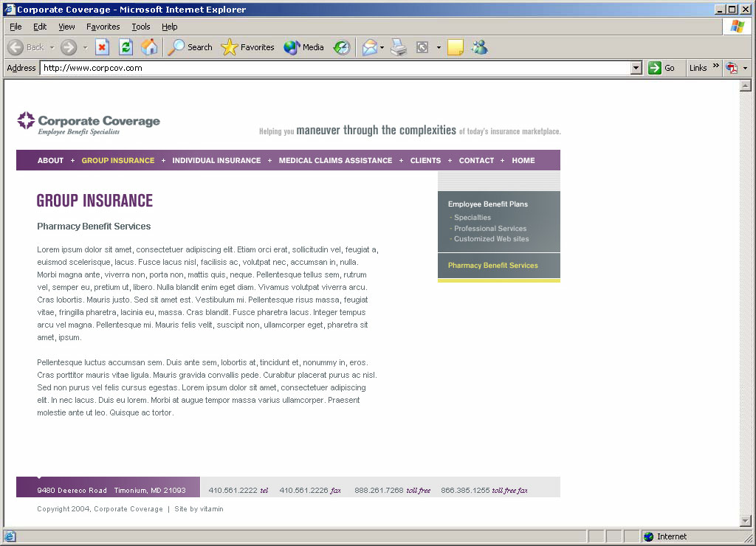The image size is (756, 546).
Task: Open the Professional Services sidebar link
Action: 490,229
